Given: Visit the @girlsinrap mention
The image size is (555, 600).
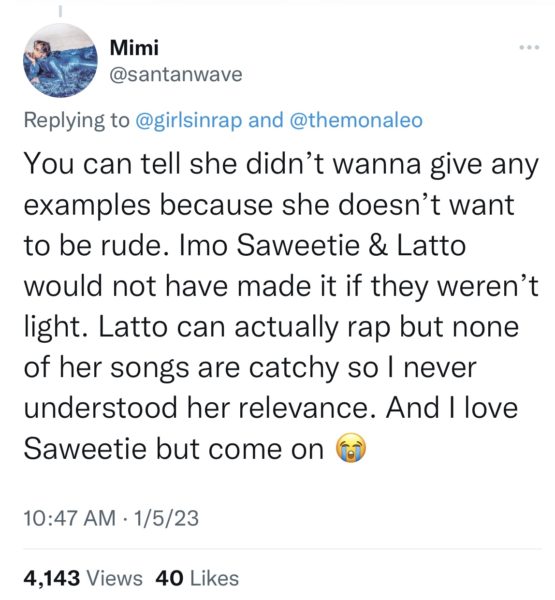Looking at the screenshot, I should coord(189,120).
